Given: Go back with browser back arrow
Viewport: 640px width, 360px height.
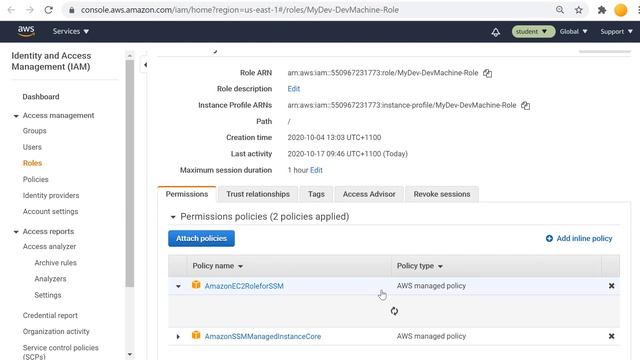Looking at the screenshot, I should click(x=11, y=10).
